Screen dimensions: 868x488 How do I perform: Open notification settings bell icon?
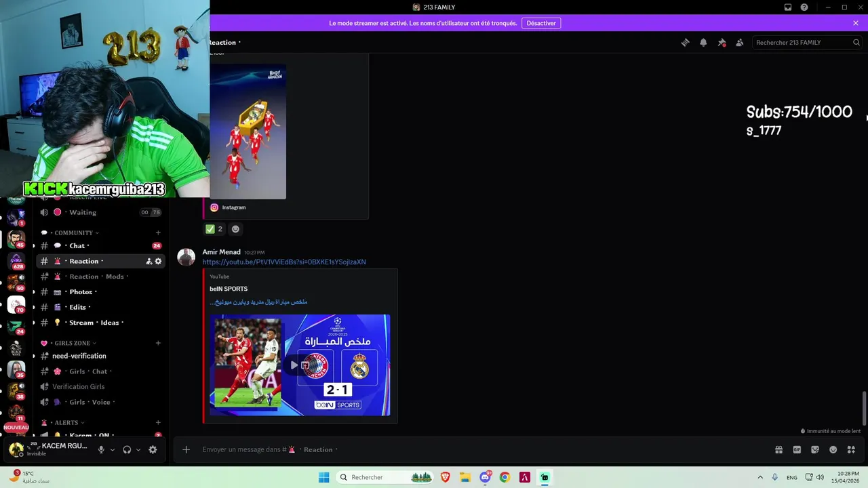tap(703, 42)
